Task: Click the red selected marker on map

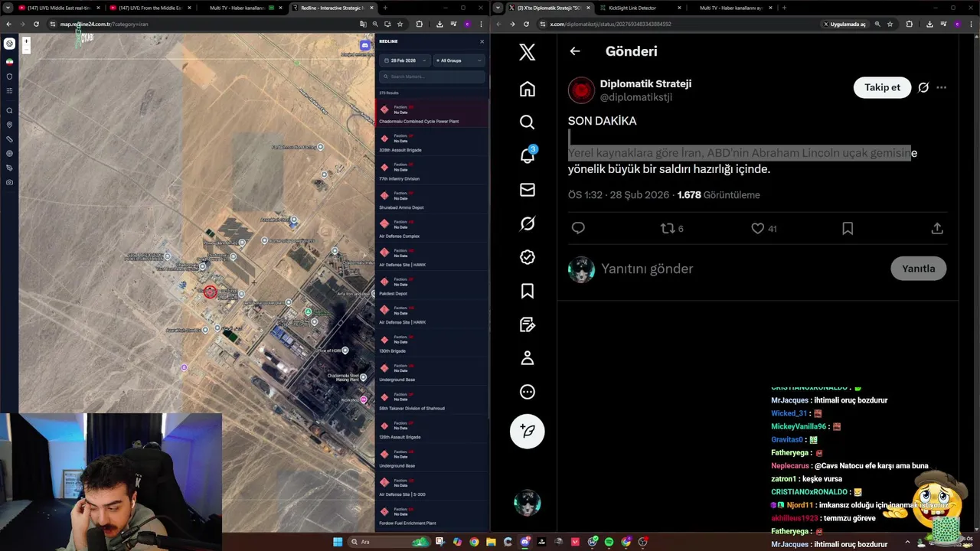Action: pos(210,292)
